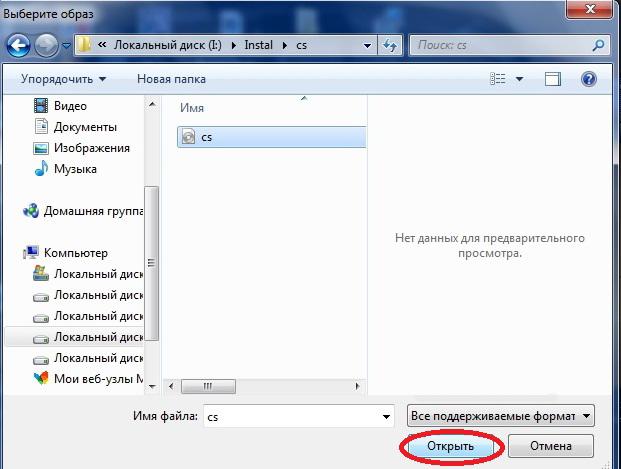Click the butterfly icon of 'Мои веб-узлы'
The image size is (621, 469).
pos(41,378)
